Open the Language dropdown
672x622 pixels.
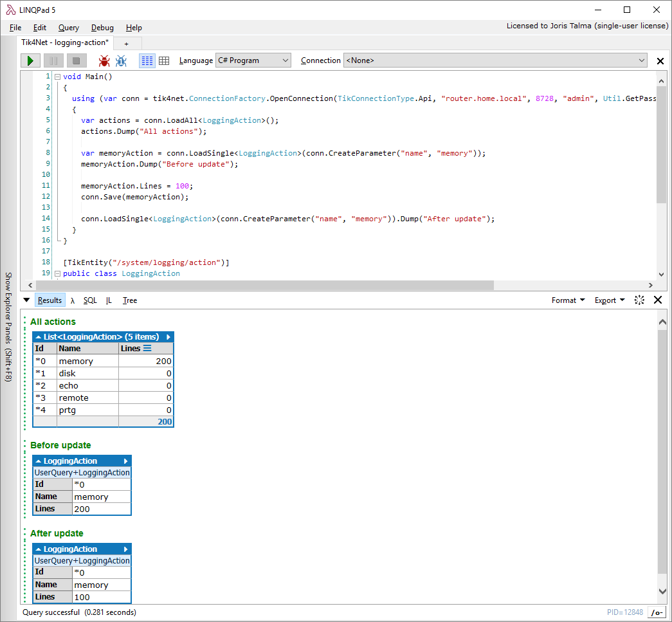[x=253, y=60]
